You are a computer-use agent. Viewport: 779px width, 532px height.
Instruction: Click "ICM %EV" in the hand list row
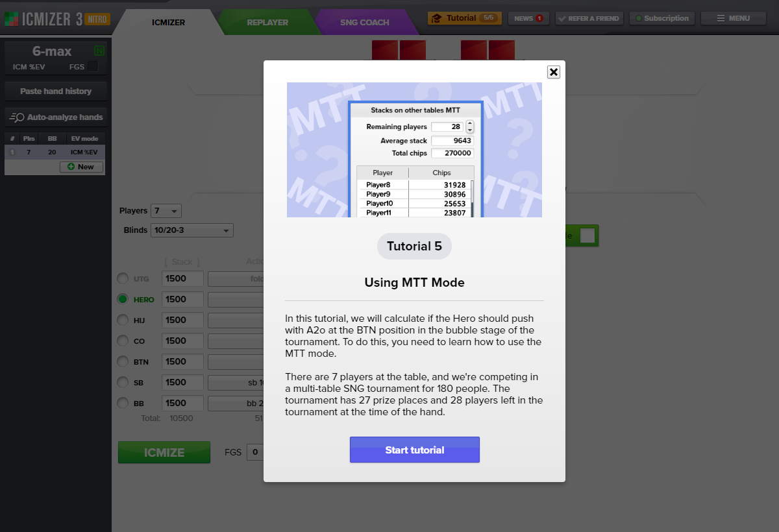tap(84, 152)
